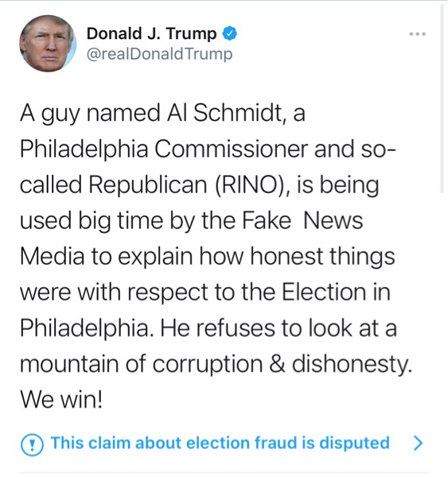
Task: Click "Philadelphia Commissioner" in the tweet text
Action: (164, 149)
